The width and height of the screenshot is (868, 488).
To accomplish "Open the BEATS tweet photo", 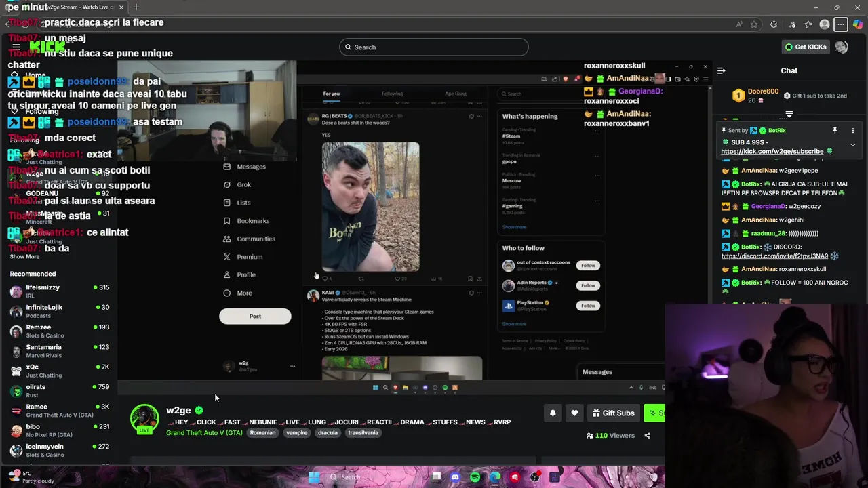I will tap(370, 207).
